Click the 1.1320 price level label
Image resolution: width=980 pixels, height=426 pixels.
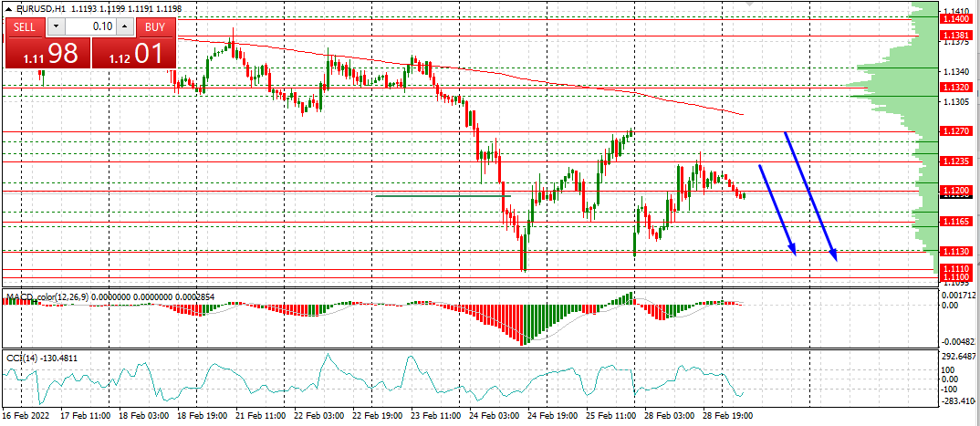tap(955, 87)
